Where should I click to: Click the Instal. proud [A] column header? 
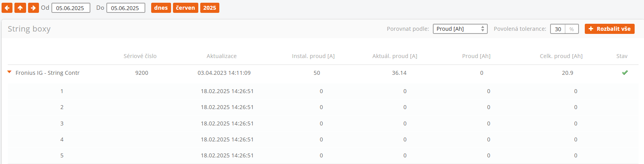[x=313, y=56]
